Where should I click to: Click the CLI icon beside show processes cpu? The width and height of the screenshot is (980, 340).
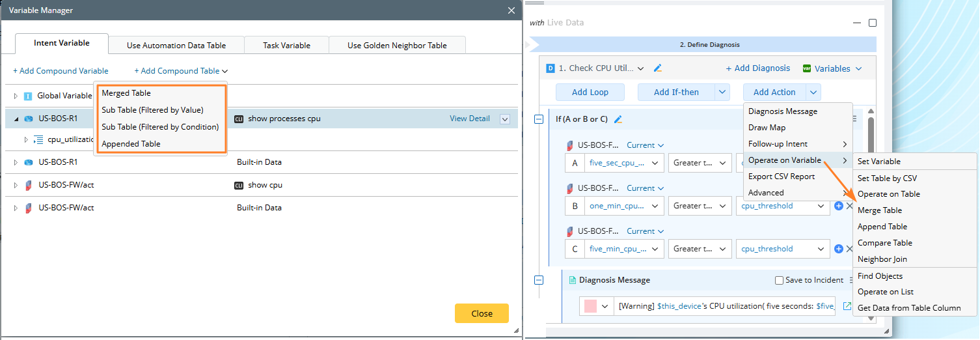coord(239,119)
